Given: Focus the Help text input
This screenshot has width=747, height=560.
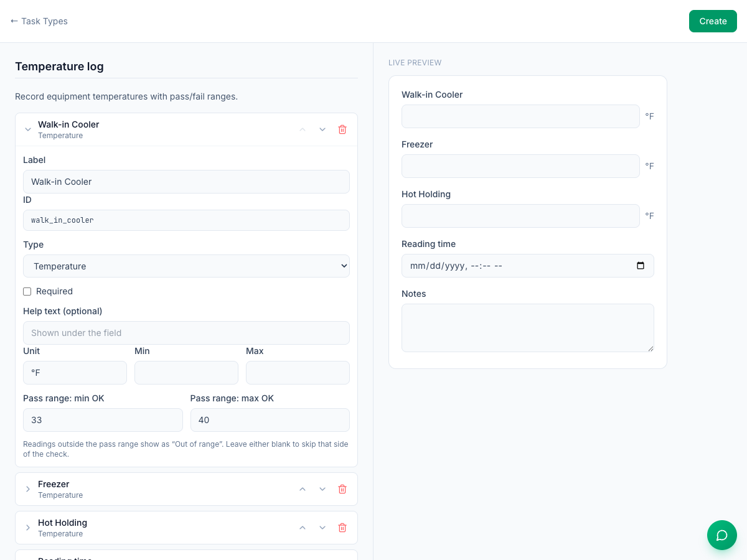Looking at the screenshot, I should click(x=186, y=333).
